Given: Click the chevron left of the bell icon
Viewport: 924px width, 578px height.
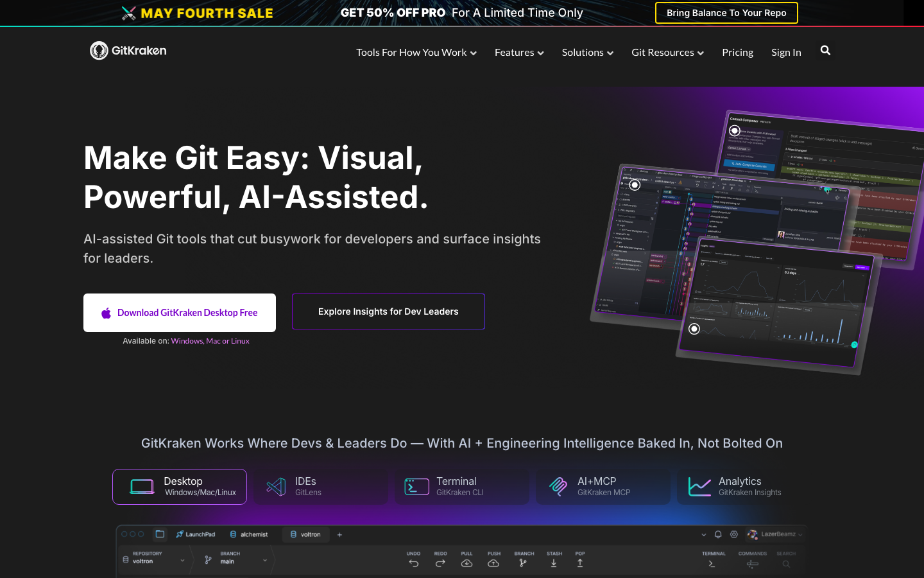Looking at the screenshot, I should (703, 534).
